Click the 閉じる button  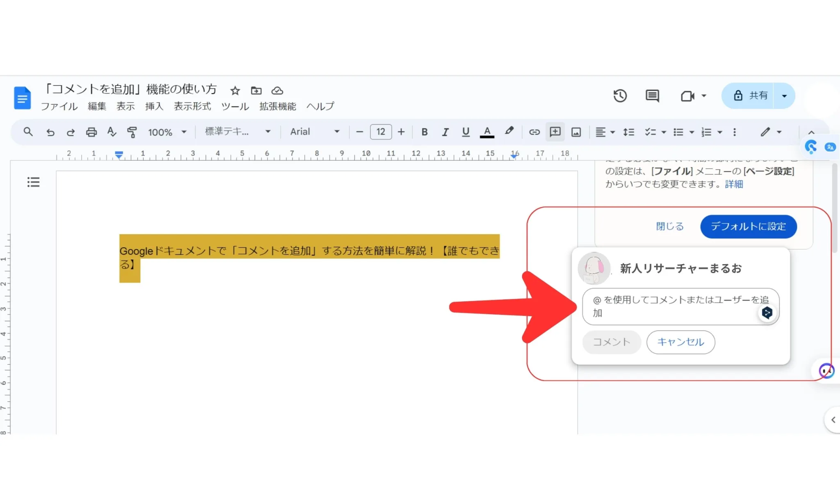(670, 226)
